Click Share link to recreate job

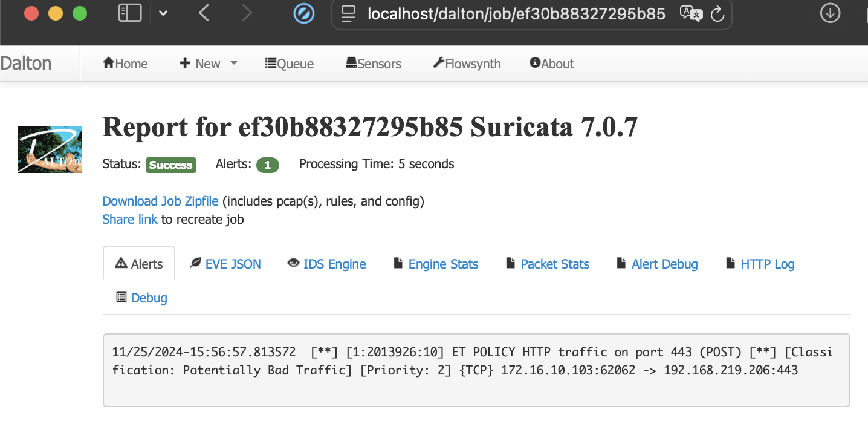point(130,220)
